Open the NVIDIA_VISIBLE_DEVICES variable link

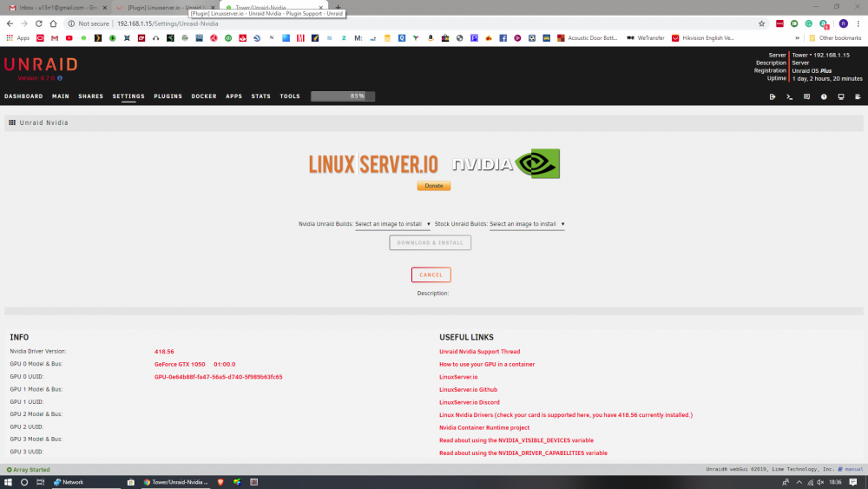click(x=516, y=440)
